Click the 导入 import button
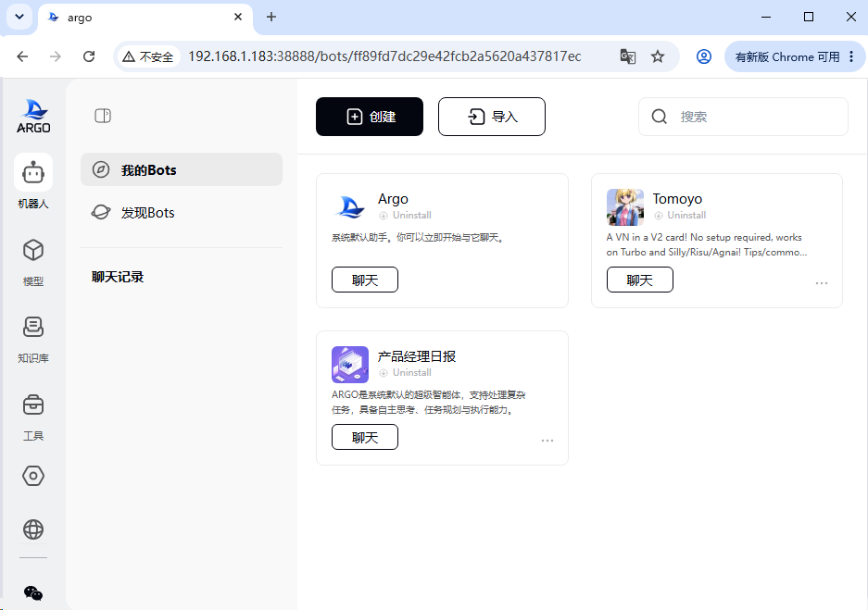Image resolution: width=868 pixels, height=610 pixels. [x=492, y=117]
